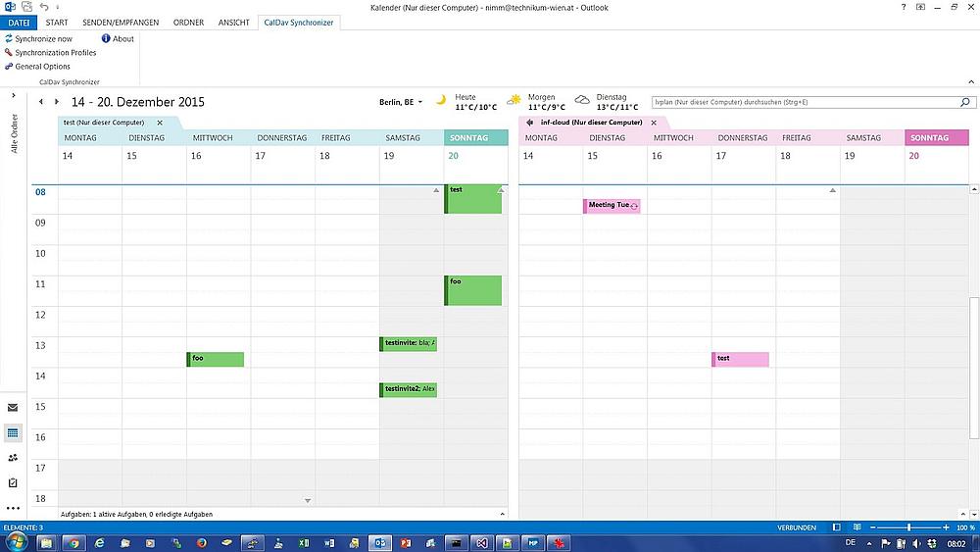Open Internet Explorer from the taskbar
980x552 pixels.
pos(99,543)
